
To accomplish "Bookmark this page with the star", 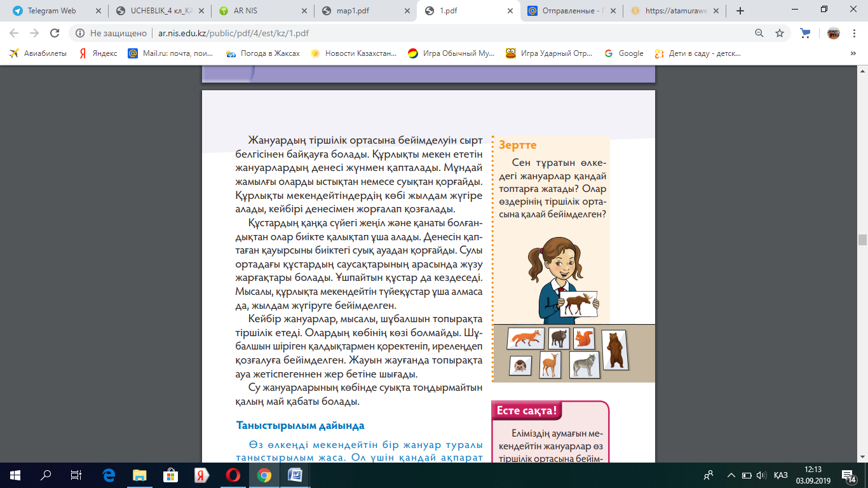I will click(x=780, y=33).
